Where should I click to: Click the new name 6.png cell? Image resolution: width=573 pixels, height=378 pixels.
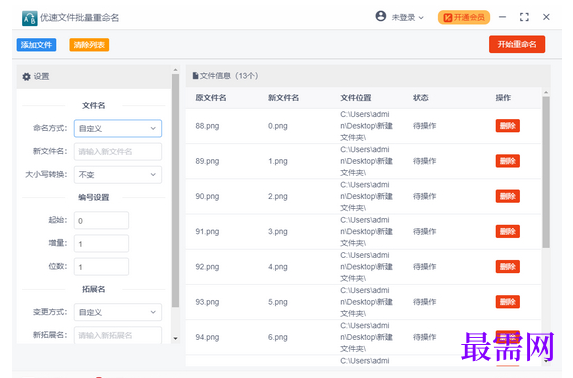tap(278, 337)
